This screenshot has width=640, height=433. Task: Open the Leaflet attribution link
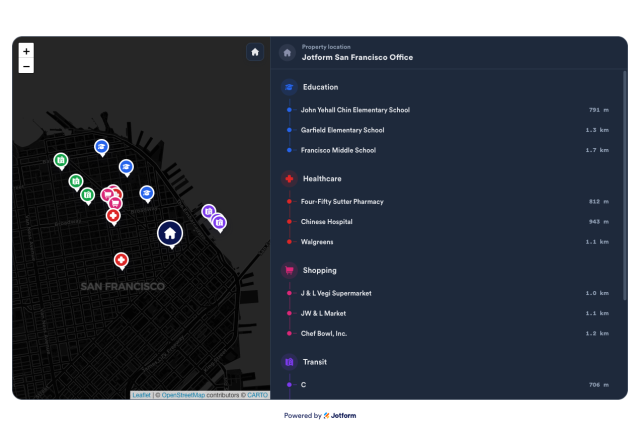pyautogui.click(x=141, y=395)
